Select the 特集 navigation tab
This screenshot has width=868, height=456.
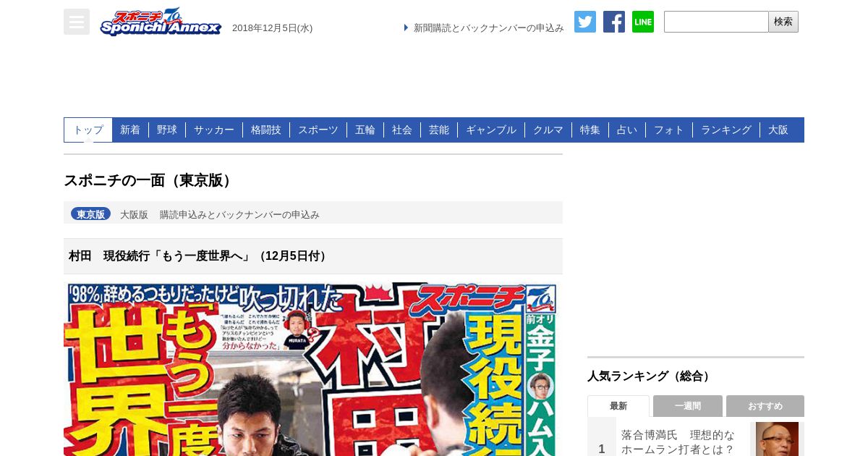click(x=590, y=130)
